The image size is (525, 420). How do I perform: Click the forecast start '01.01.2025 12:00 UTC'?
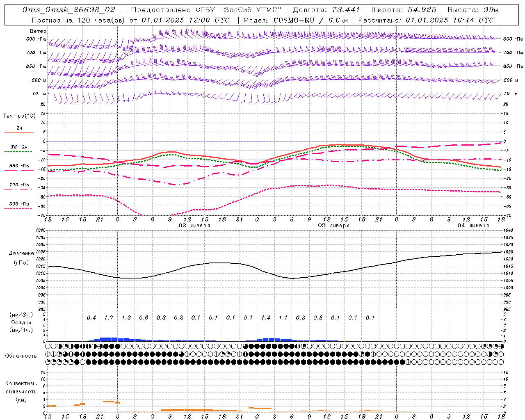coord(185,20)
